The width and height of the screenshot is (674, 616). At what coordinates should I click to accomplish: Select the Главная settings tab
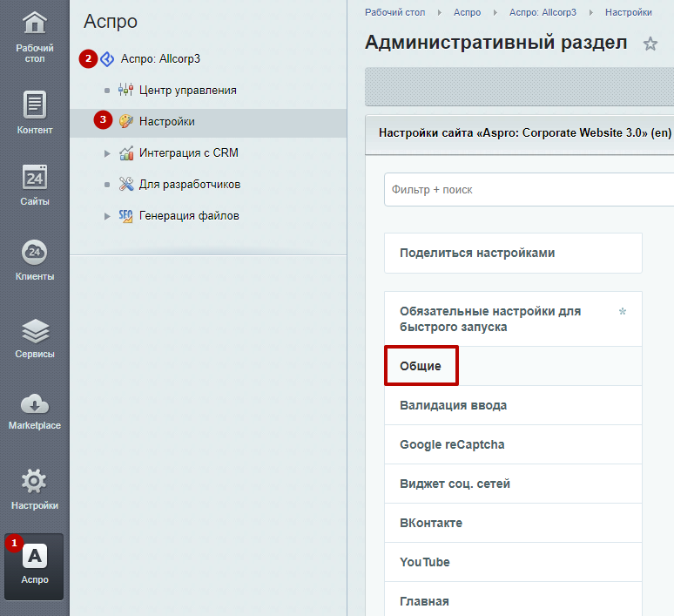click(513, 600)
